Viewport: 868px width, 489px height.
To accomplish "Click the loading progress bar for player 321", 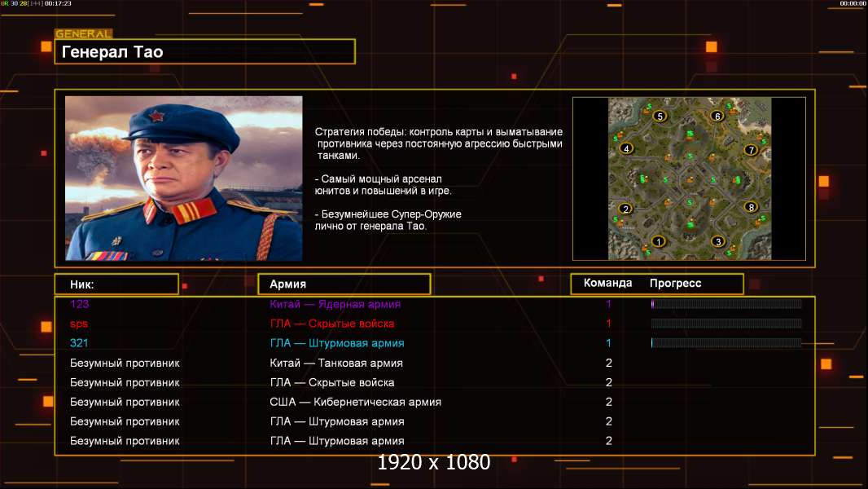I will (726, 343).
